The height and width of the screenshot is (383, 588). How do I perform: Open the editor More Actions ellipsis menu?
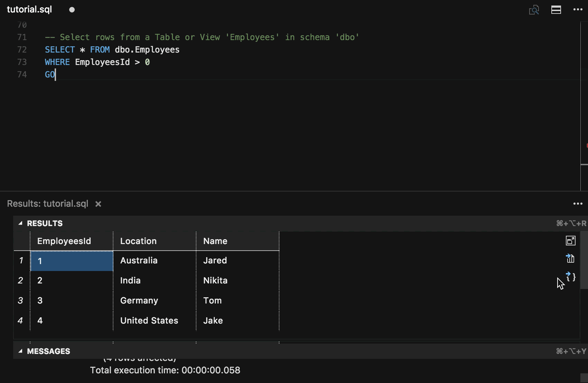[x=578, y=10]
